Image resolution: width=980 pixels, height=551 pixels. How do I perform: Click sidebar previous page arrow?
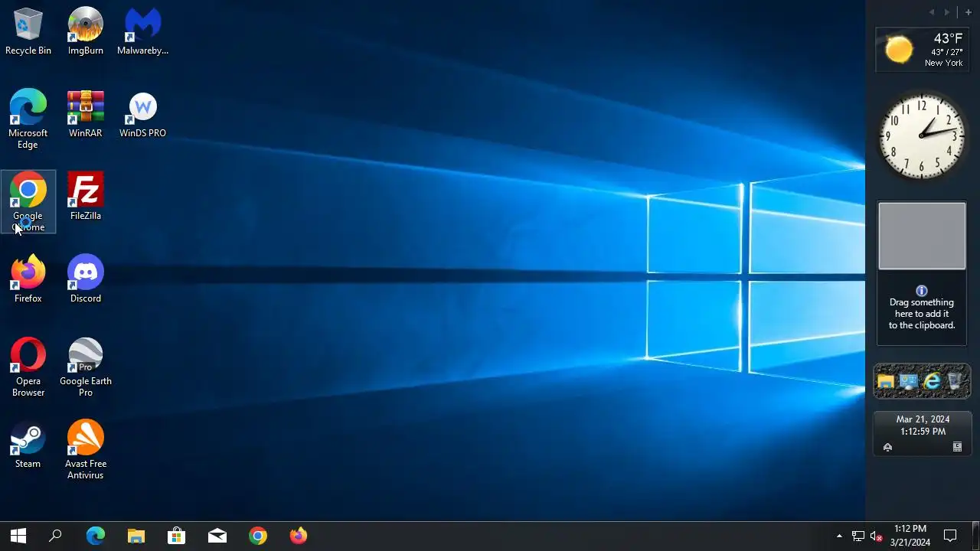[932, 12]
